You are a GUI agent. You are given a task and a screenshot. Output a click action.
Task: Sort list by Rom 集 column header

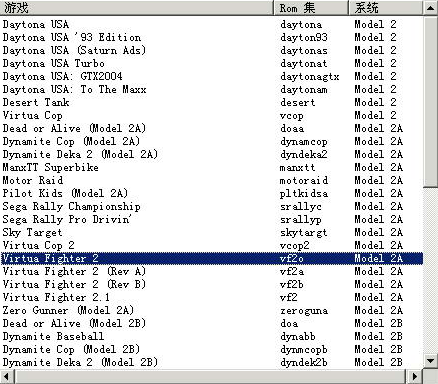311,8
